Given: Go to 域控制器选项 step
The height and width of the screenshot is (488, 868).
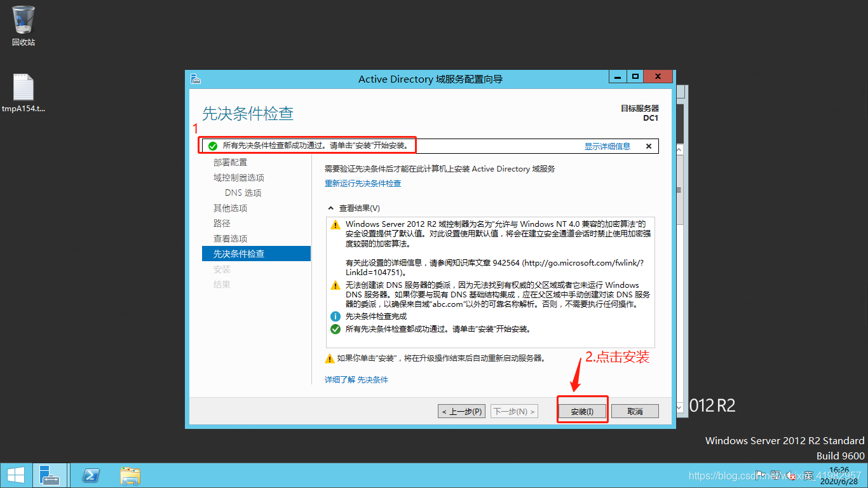Looking at the screenshot, I should click(239, 178).
